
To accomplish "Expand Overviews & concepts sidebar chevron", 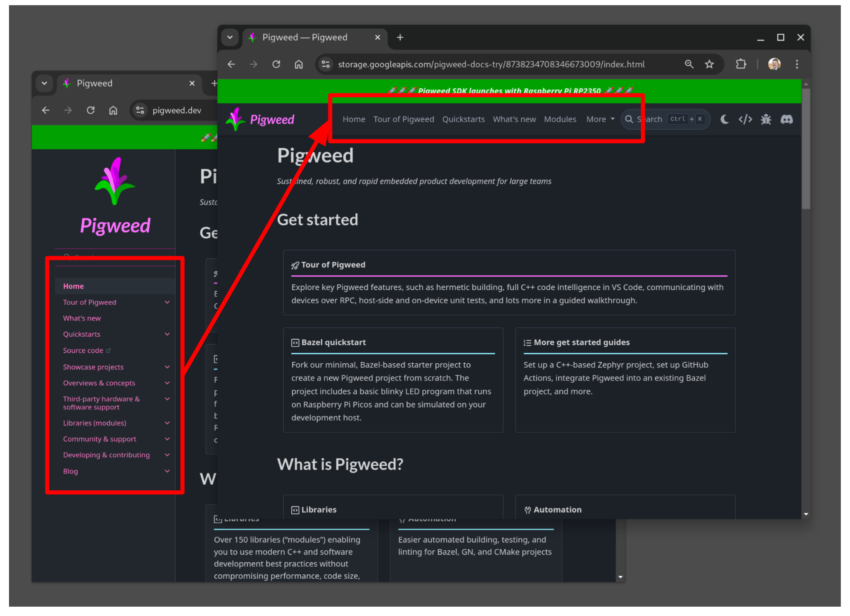I will tap(167, 383).
